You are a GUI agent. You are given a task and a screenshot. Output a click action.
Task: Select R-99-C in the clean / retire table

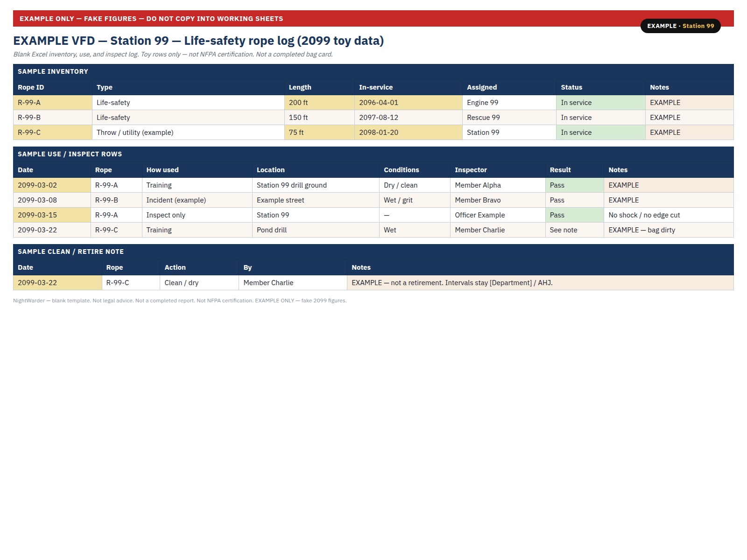click(131, 283)
